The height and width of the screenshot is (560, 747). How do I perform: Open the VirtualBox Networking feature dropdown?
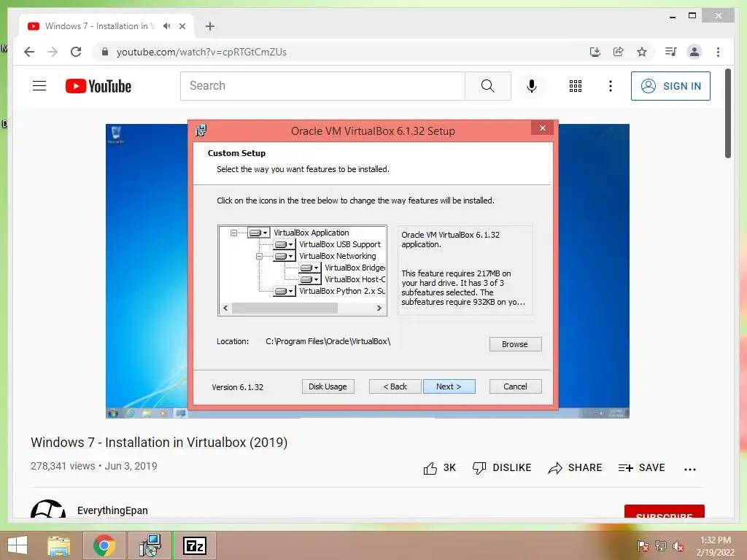284,256
